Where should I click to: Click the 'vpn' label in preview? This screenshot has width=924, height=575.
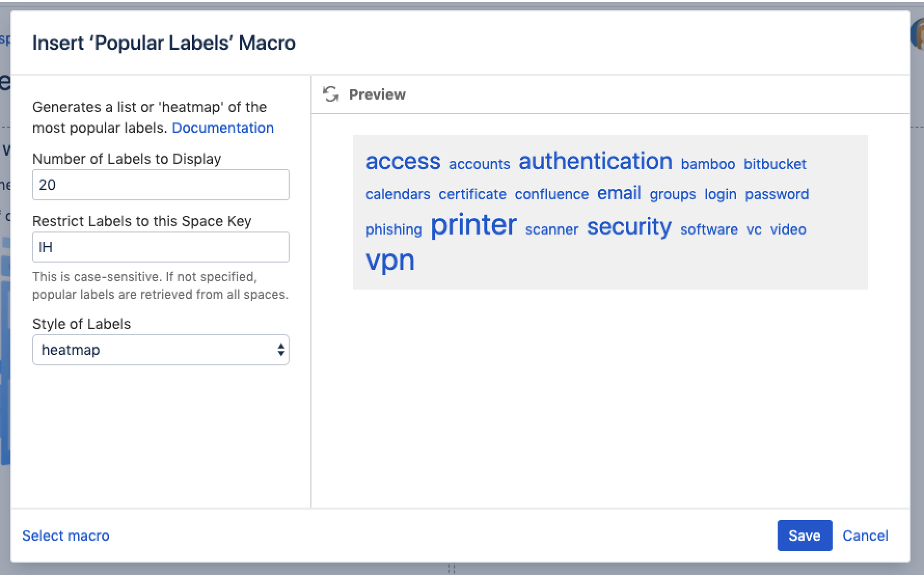tap(390, 260)
